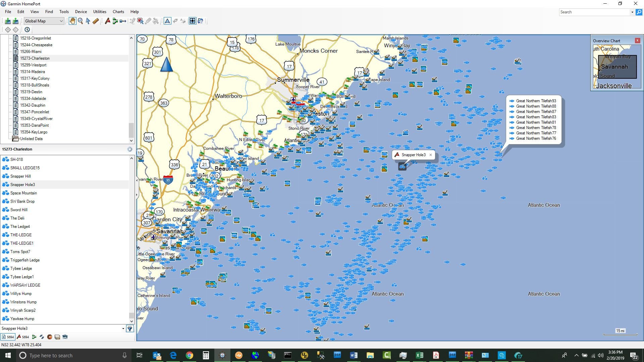Show waypoints tab with flag icon
The width and height of the screenshot is (644, 362).
point(23,337)
